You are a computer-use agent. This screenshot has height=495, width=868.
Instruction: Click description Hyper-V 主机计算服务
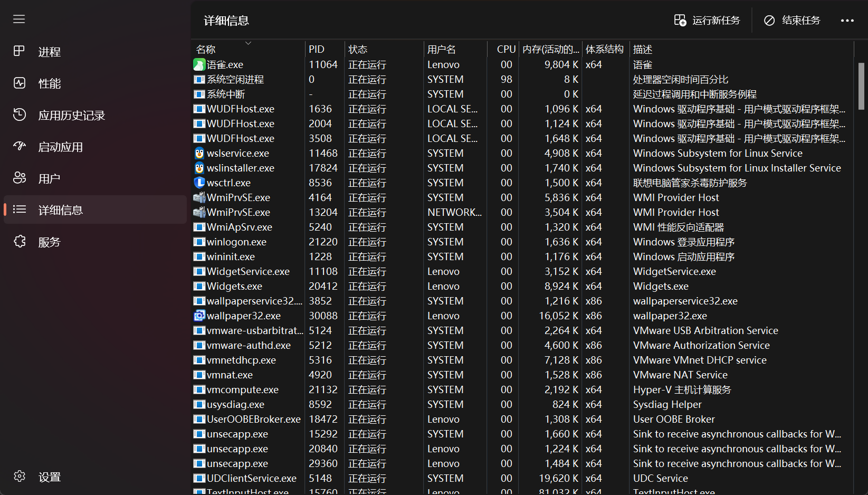pos(682,389)
